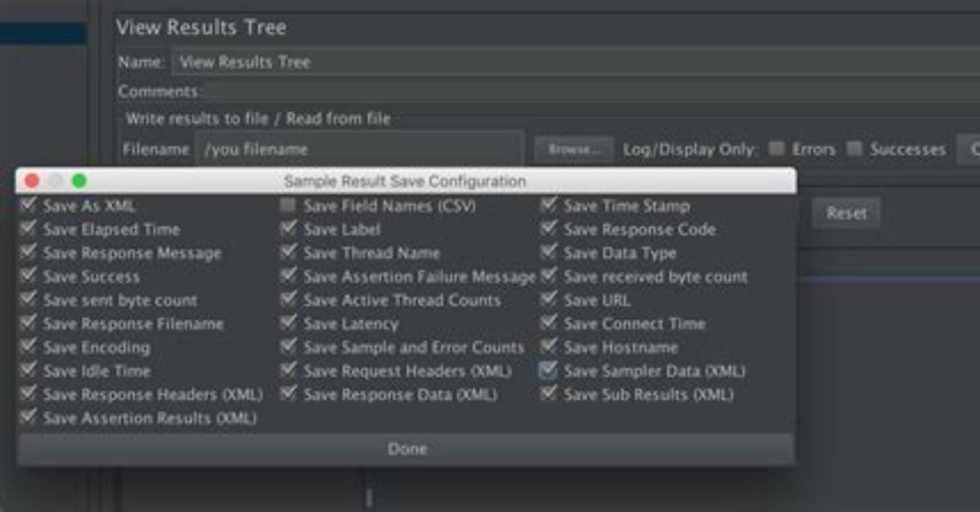Image resolution: width=980 pixels, height=512 pixels.
Task: Enable the Errors only checkbox
Action: pos(777,149)
